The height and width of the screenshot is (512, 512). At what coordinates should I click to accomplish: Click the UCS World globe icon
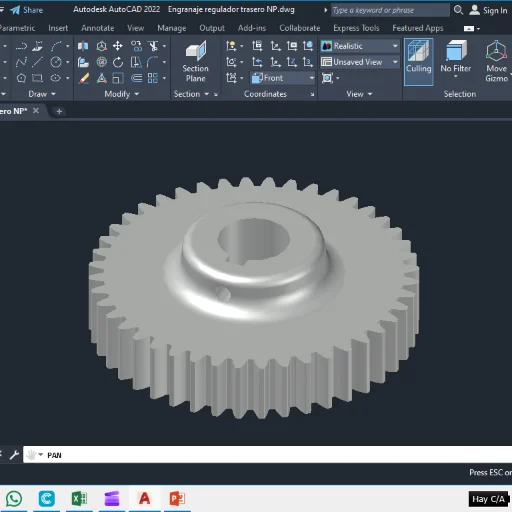(x=308, y=46)
